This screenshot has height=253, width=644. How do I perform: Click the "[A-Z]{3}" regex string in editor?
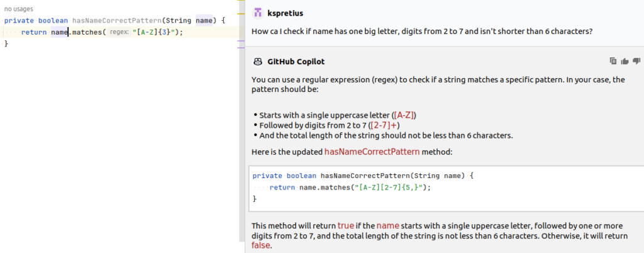pos(155,32)
